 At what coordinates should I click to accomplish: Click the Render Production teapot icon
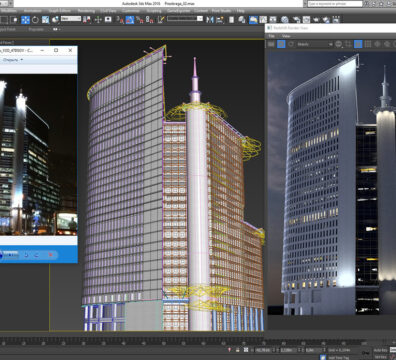point(316,20)
